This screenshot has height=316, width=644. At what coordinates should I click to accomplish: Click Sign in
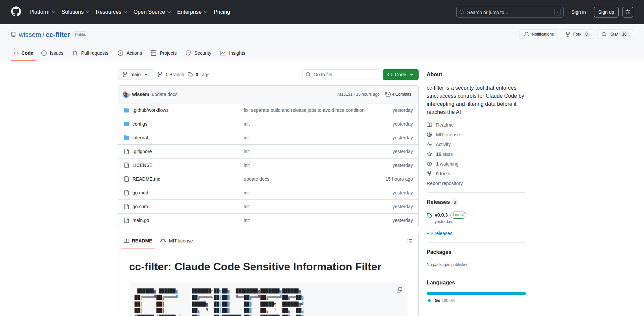[x=579, y=12]
